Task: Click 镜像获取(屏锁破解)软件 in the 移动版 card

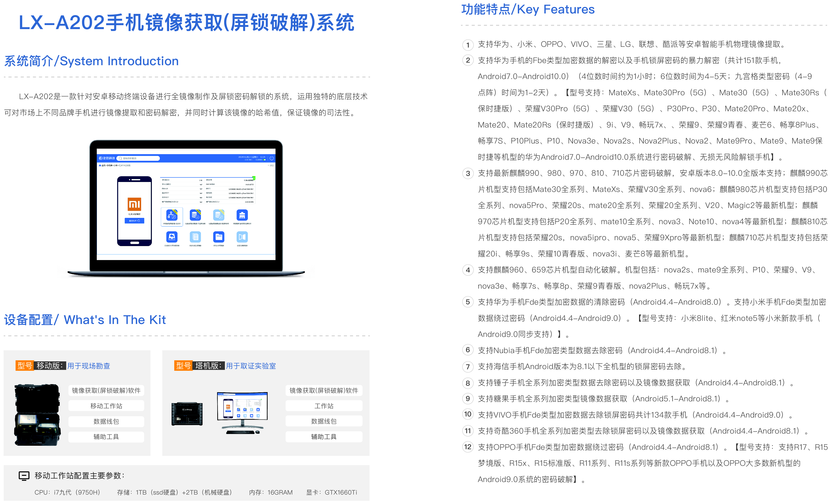Action: (x=106, y=391)
